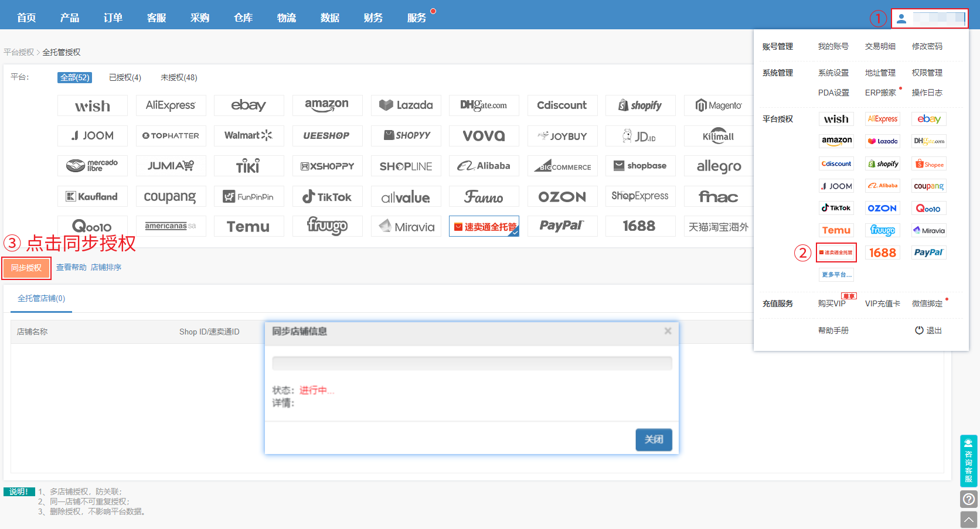The height and width of the screenshot is (529, 980).
Task: Open 操作日志 in the dropdown panel
Action: coord(927,93)
